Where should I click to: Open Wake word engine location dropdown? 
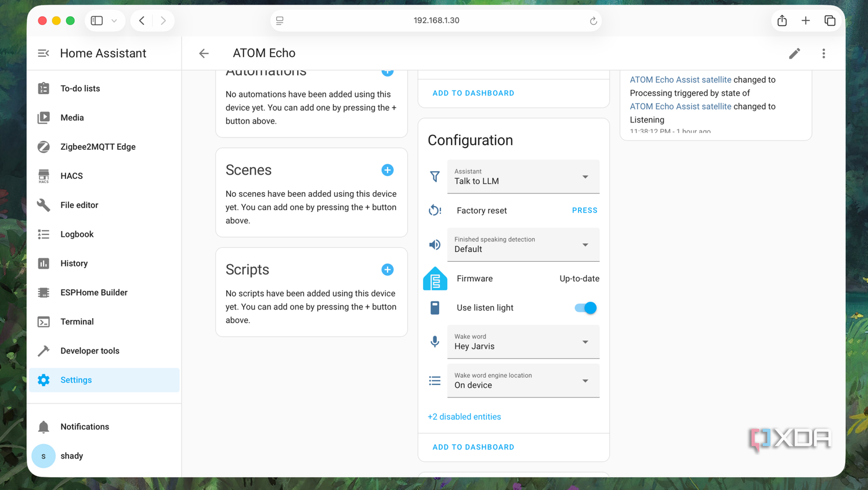pos(523,381)
